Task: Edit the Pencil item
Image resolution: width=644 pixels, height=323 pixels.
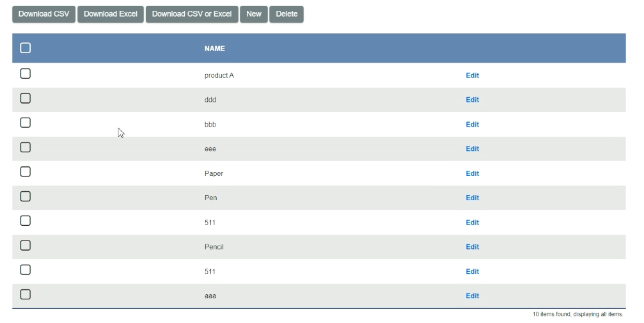Action: coord(473,246)
